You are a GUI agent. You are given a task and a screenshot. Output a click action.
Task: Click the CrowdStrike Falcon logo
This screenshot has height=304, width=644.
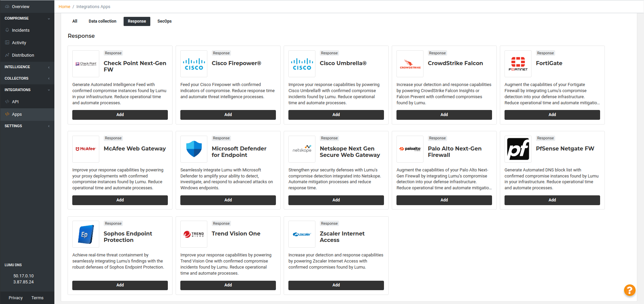410,64
